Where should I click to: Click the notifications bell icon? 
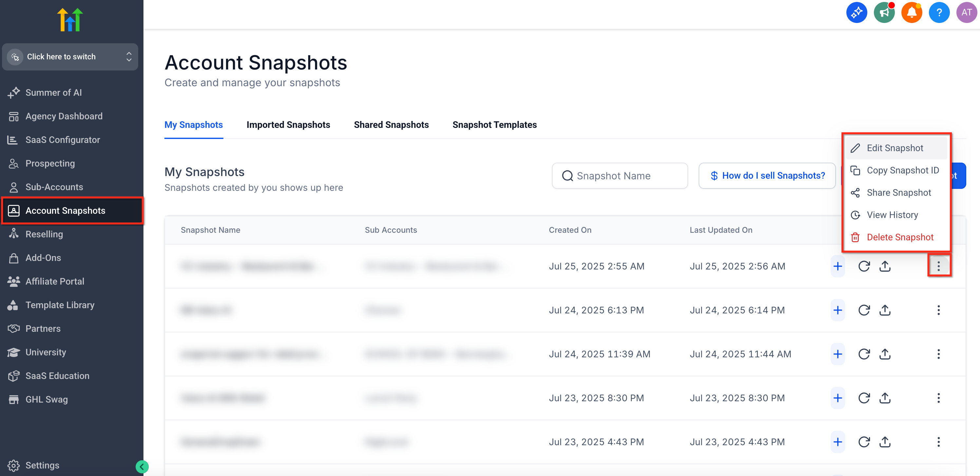(x=912, y=12)
